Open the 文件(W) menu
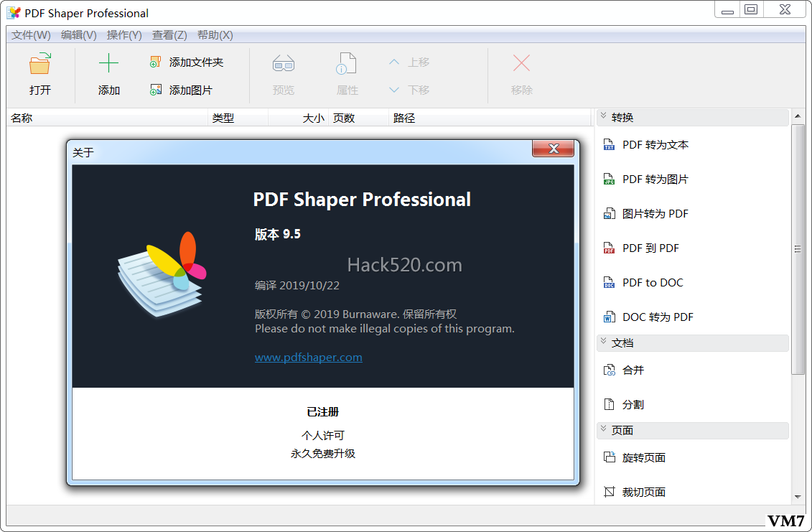Screen dimensions: 812x532 tap(31, 34)
